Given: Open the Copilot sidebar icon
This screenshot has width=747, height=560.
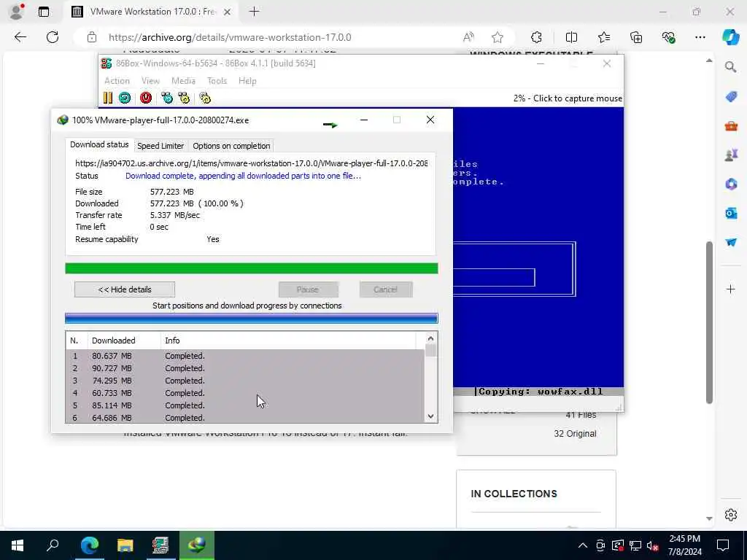Looking at the screenshot, I should (731, 37).
